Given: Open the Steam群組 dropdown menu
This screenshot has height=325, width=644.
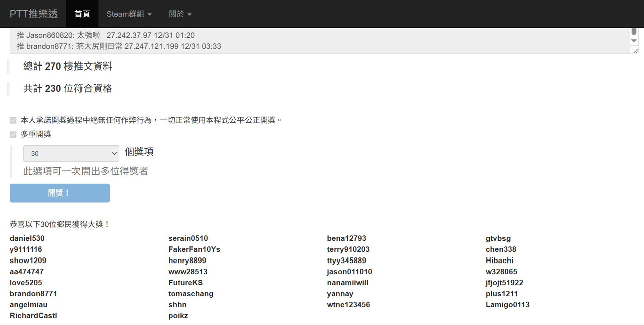Looking at the screenshot, I should (x=129, y=14).
